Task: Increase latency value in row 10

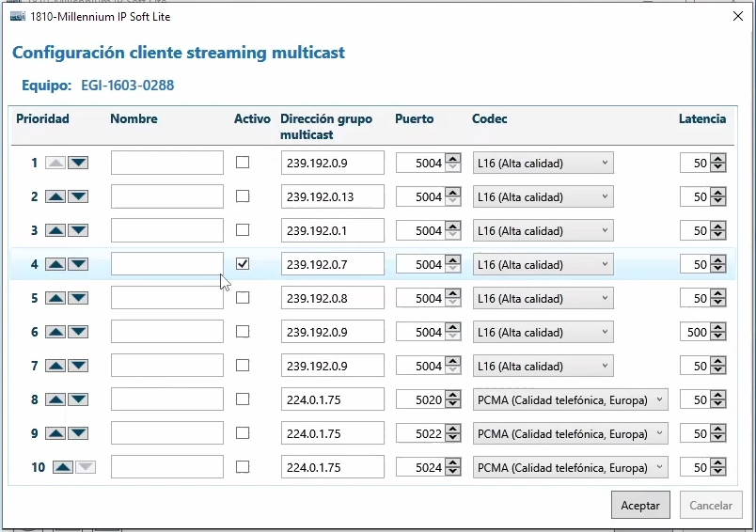Action: click(x=718, y=462)
